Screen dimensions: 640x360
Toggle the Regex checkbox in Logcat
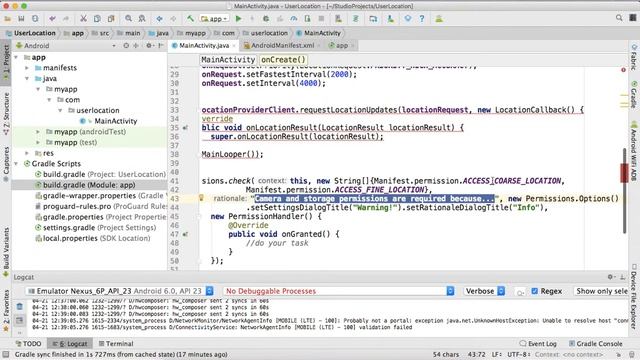coord(535,291)
